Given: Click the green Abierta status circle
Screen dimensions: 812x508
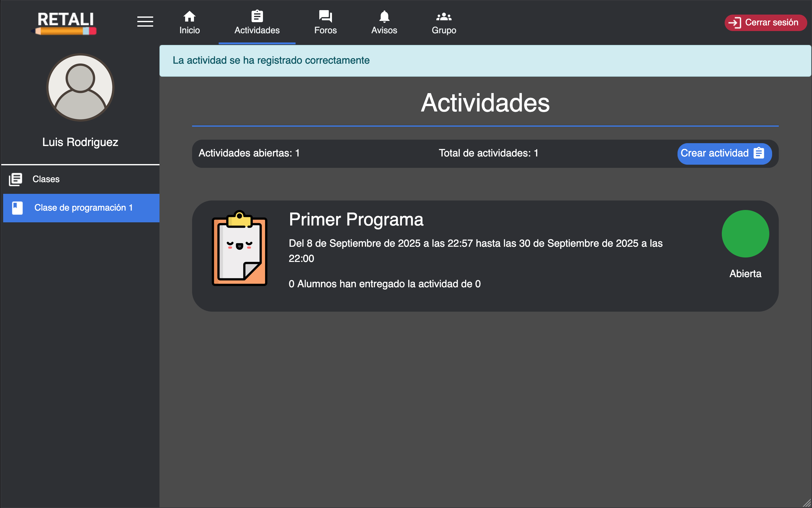Looking at the screenshot, I should pyautogui.click(x=745, y=233).
